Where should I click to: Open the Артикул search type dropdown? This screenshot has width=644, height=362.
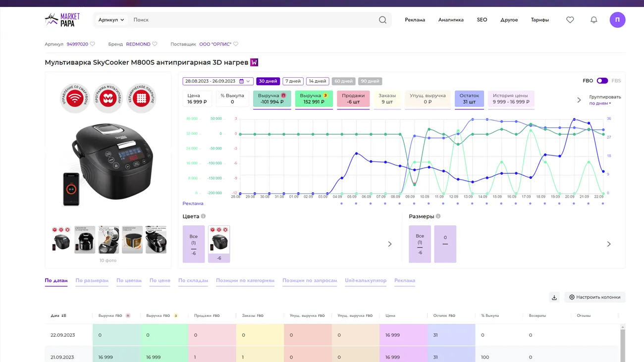click(x=111, y=20)
